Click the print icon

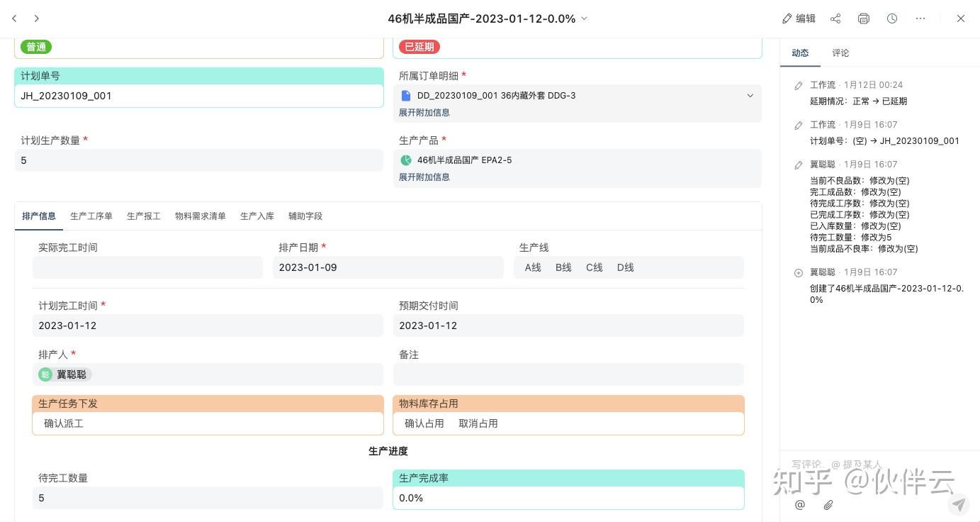coord(863,18)
